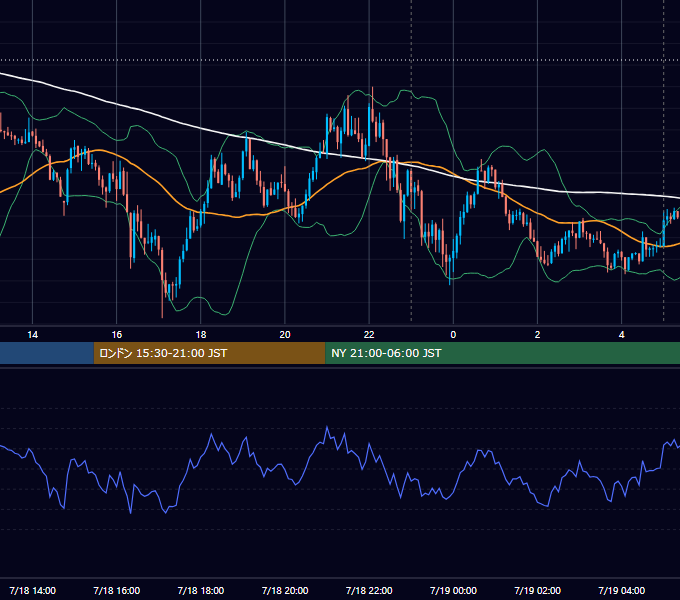The image size is (680, 600).
Task: Click the blue session bar before London
Action: [x=47, y=353]
